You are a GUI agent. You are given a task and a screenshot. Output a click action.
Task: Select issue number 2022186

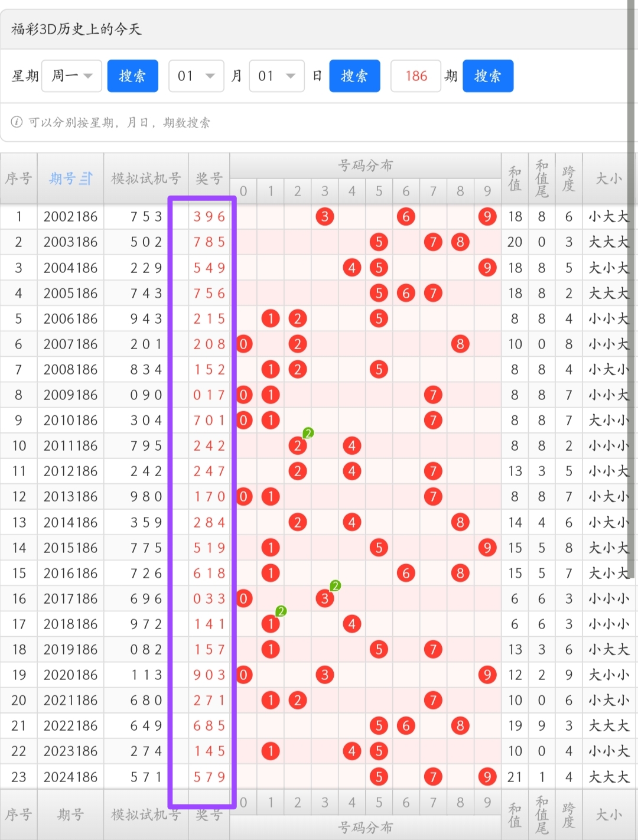pos(70,726)
